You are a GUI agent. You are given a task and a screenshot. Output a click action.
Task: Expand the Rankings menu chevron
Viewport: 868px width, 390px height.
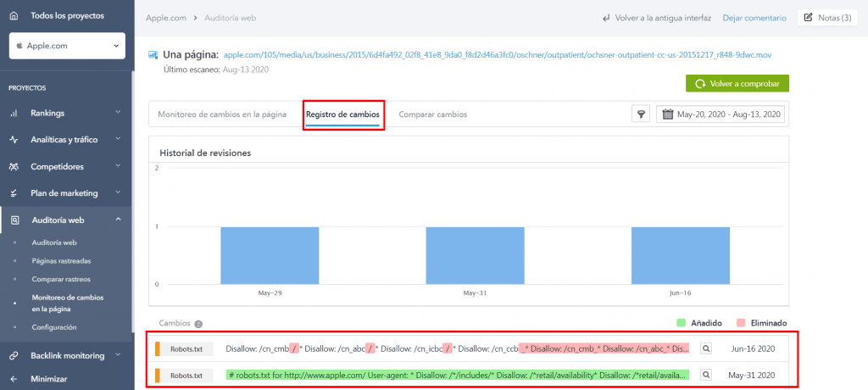click(118, 113)
